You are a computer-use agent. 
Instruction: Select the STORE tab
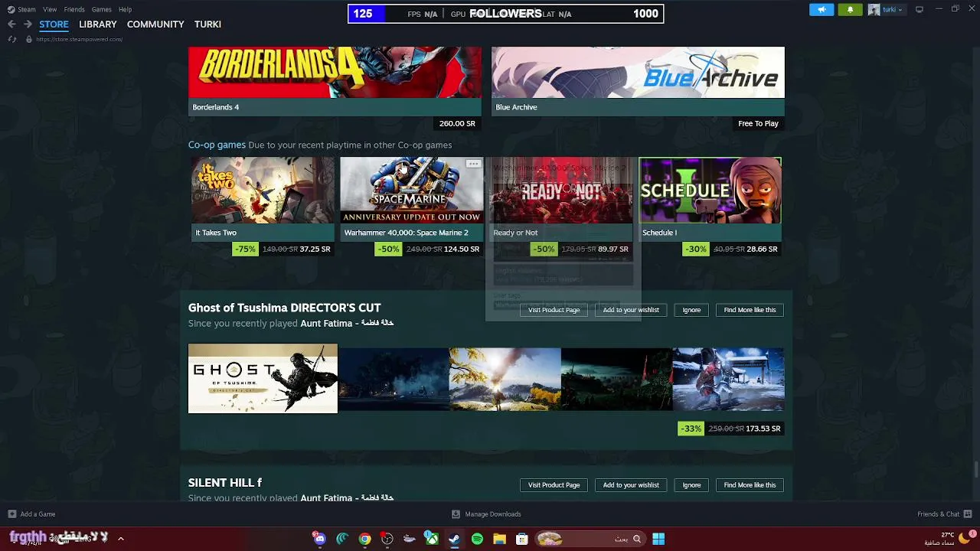click(54, 24)
